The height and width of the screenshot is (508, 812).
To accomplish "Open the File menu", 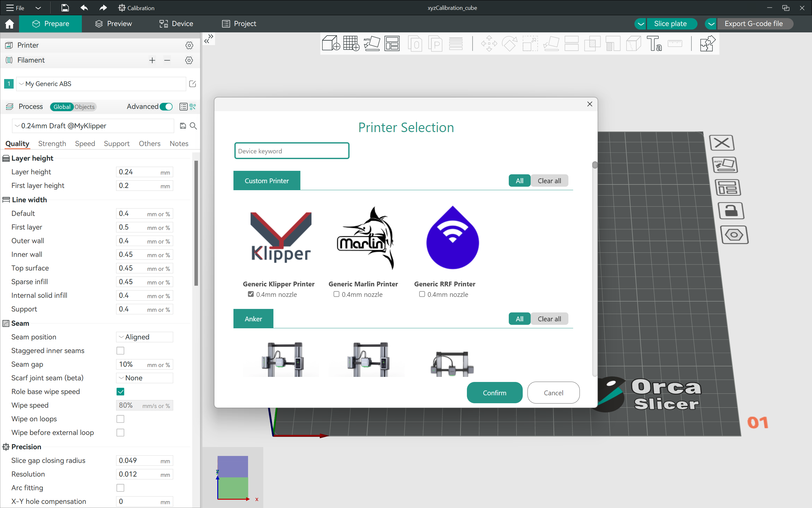I will (x=16, y=8).
